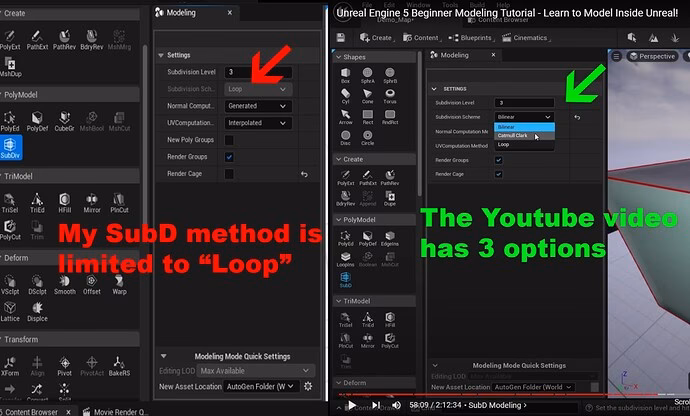
Task: Open the Blueprints toolbar menu
Action: tap(470, 38)
